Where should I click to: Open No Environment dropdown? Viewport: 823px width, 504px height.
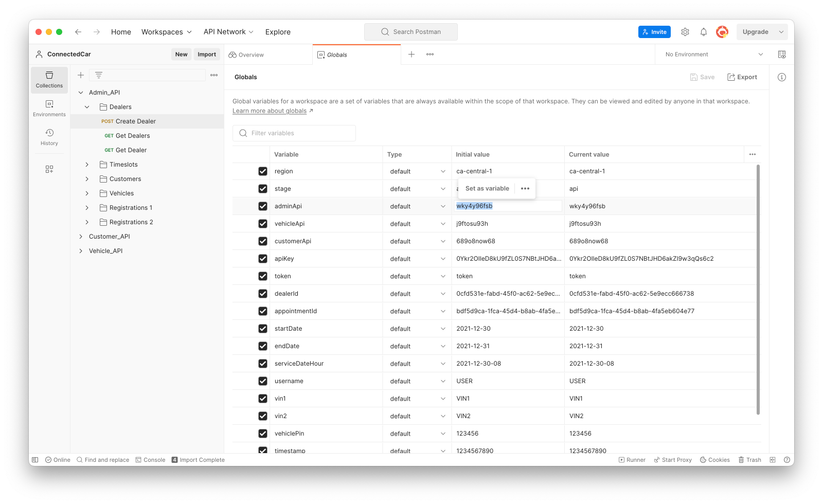[x=714, y=55]
